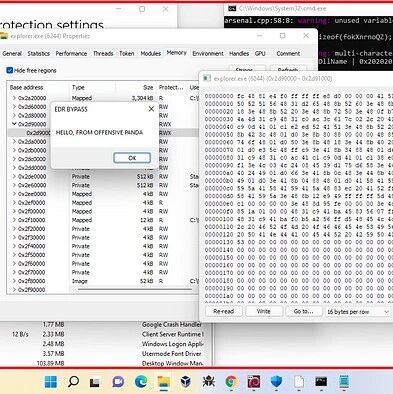Image resolution: width=393 pixels, height=394 pixels.
Task: Toggle Hide free regions checkbox
Action: tap(10, 70)
